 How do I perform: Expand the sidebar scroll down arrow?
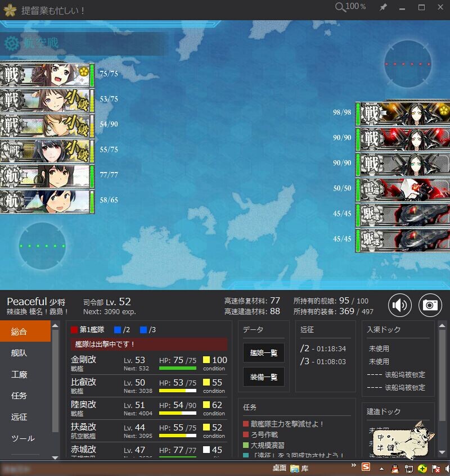[x=55, y=457]
